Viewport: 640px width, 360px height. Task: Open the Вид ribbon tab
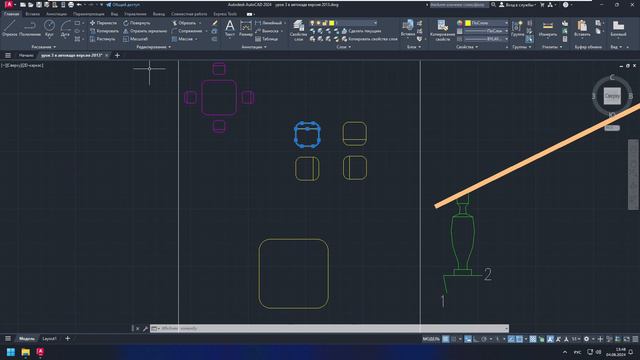point(114,14)
